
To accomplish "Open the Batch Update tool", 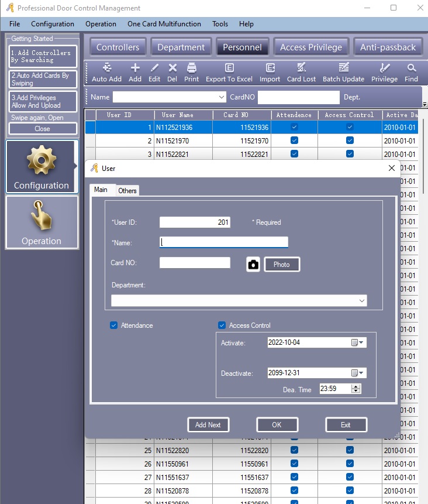I will coord(343,73).
